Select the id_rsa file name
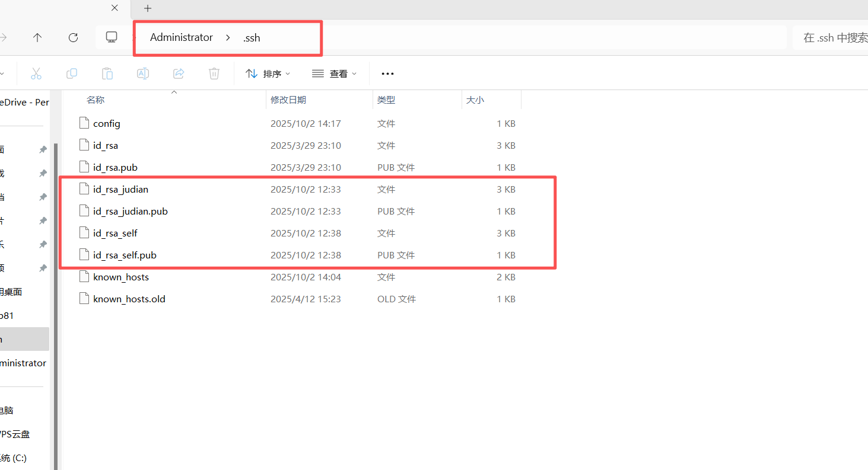The width and height of the screenshot is (868, 470). point(106,145)
